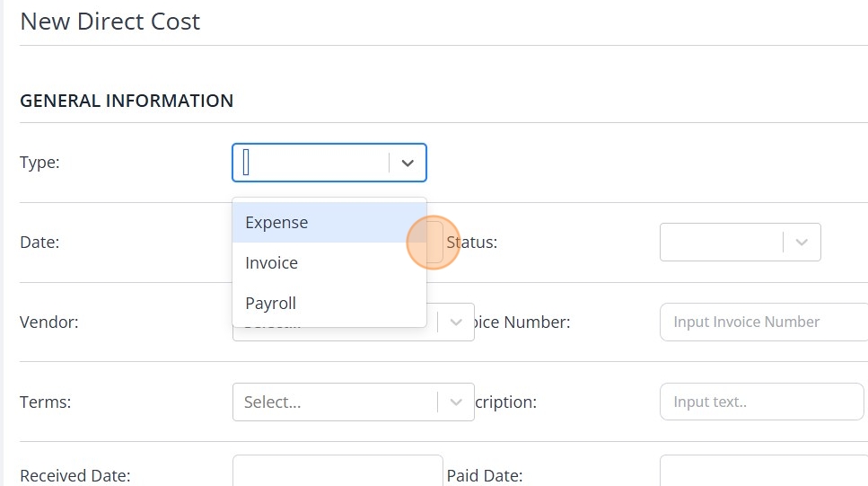Open the Status combo box field
Viewport: 868px width, 486px height.
coord(721,243)
